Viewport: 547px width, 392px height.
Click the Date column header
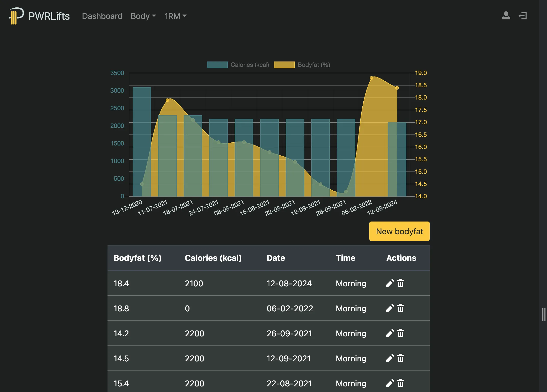coord(276,258)
